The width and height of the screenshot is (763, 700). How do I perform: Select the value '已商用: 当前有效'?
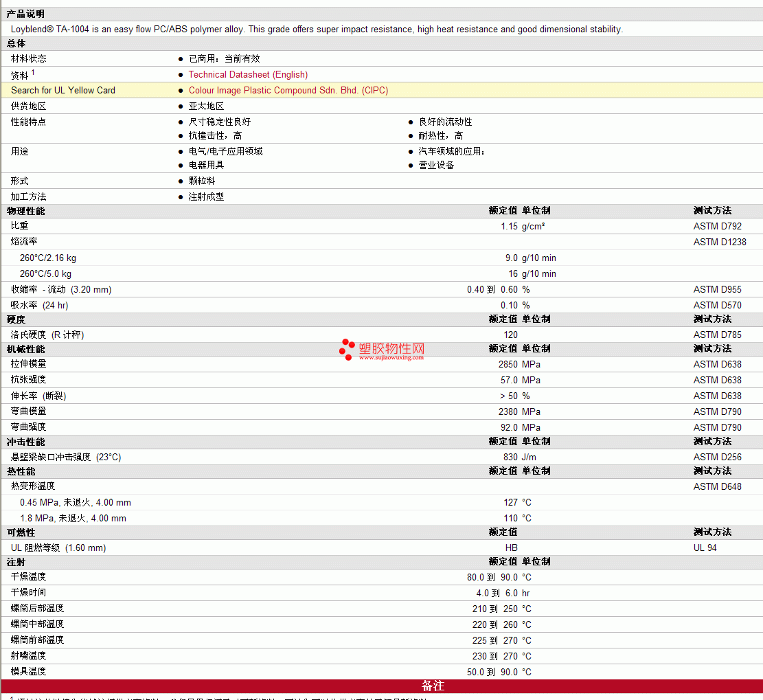tap(225, 59)
